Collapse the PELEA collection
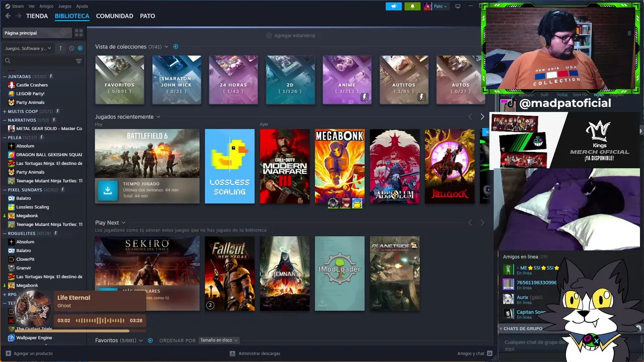 coord(5,137)
